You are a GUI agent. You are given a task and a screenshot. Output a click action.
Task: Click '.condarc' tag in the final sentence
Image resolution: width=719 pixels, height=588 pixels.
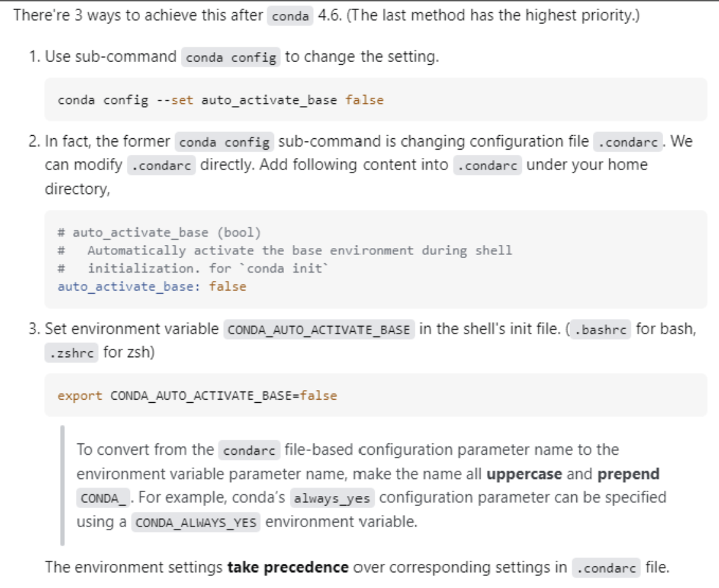[606, 568]
